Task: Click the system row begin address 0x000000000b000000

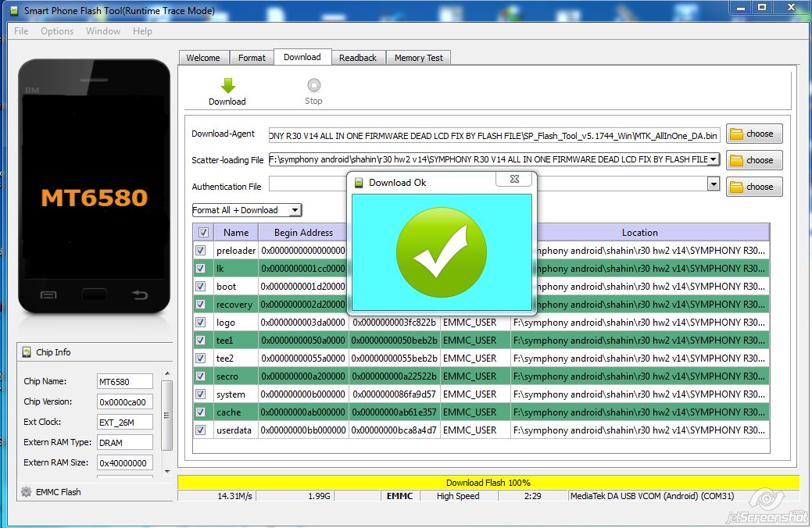Action: coord(303,394)
